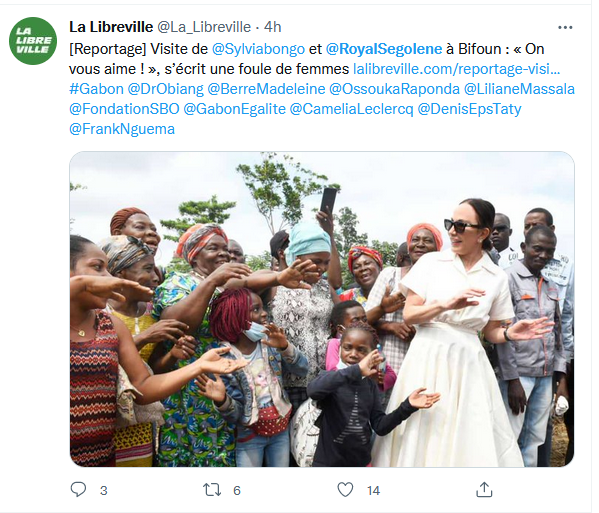
Task: Open the three-dot more options menu
Action: click(x=565, y=28)
